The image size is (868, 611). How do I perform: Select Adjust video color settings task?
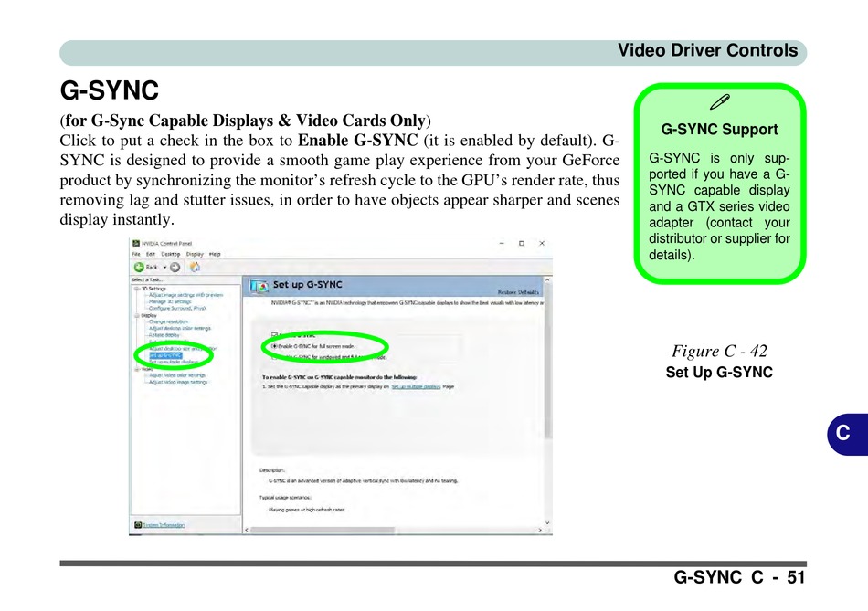pos(177,375)
